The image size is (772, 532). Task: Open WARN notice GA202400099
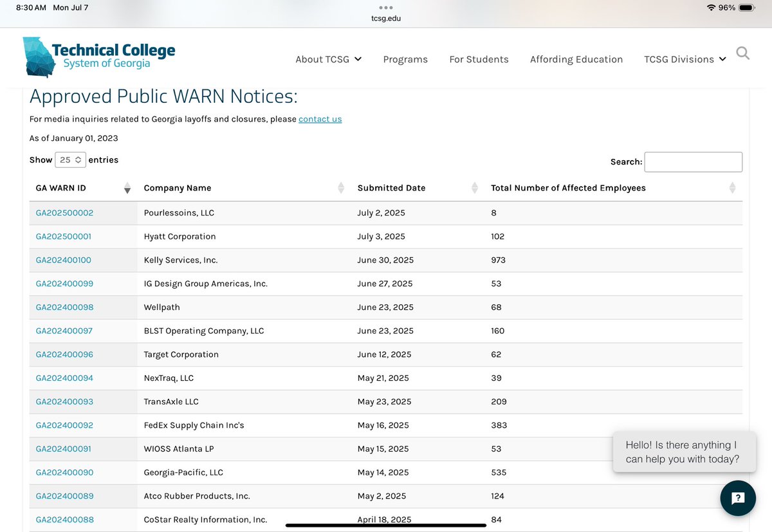64,284
